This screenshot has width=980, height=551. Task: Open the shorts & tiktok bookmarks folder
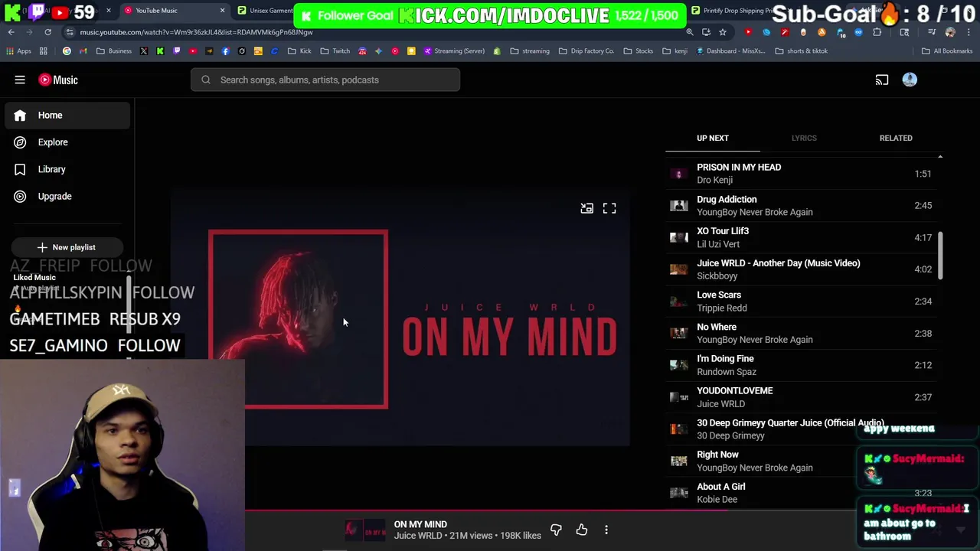click(x=801, y=51)
